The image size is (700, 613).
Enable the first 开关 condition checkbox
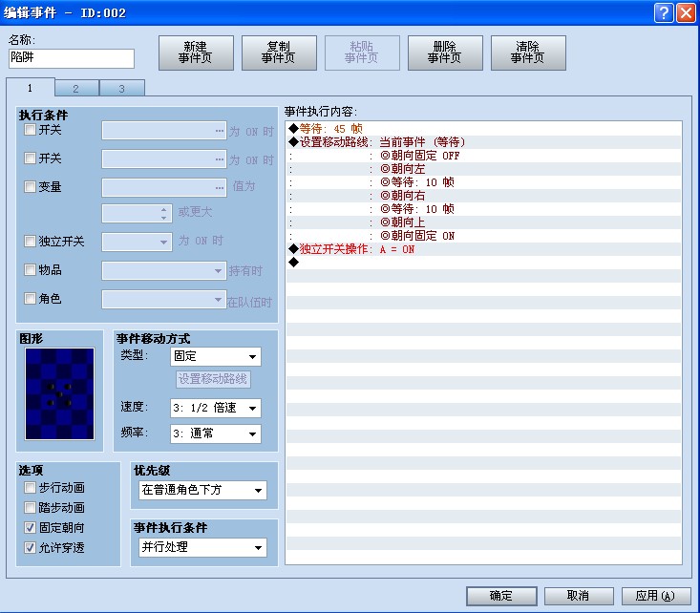pyautogui.click(x=30, y=130)
